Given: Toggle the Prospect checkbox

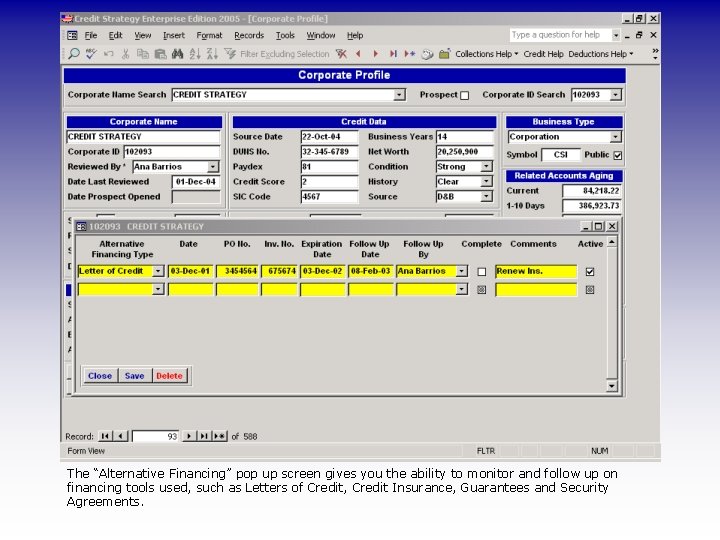Looking at the screenshot, I should click(x=465, y=95).
